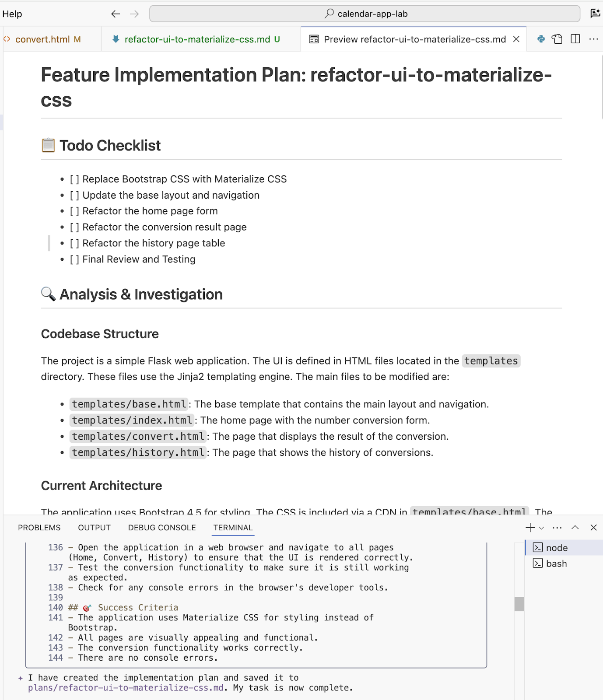Open terminal panel ellipsis menu
The width and height of the screenshot is (603, 700).
coord(557,528)
